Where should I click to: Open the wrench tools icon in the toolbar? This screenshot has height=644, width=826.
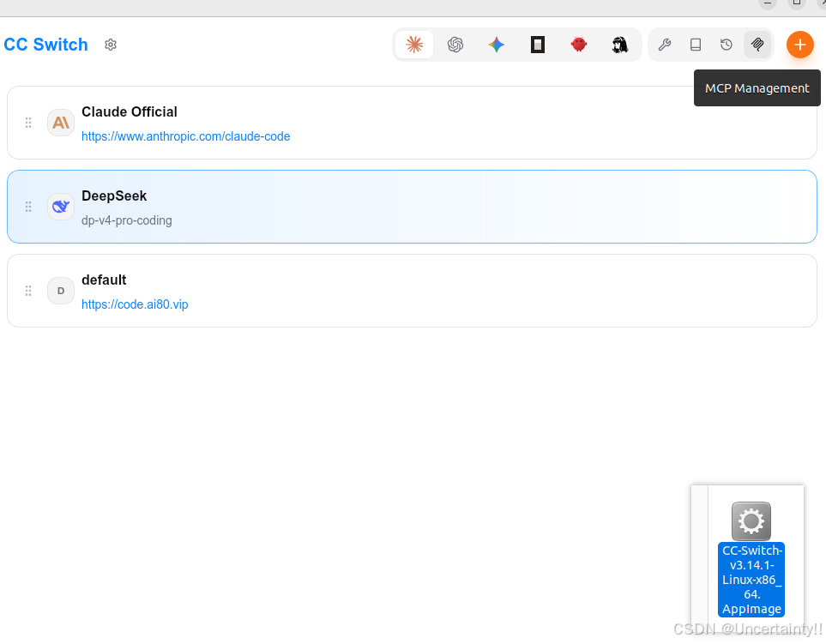click(665, 45)
